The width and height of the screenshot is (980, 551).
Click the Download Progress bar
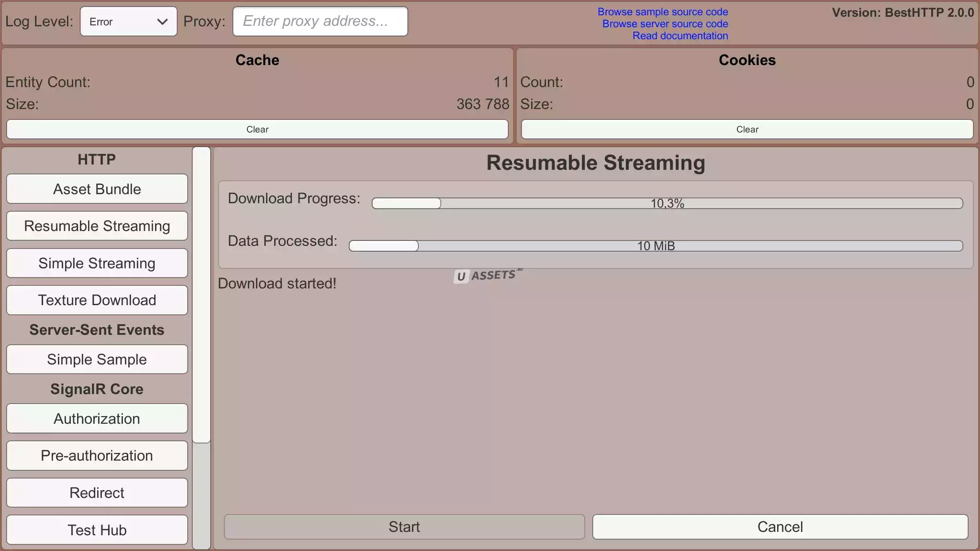667,203
